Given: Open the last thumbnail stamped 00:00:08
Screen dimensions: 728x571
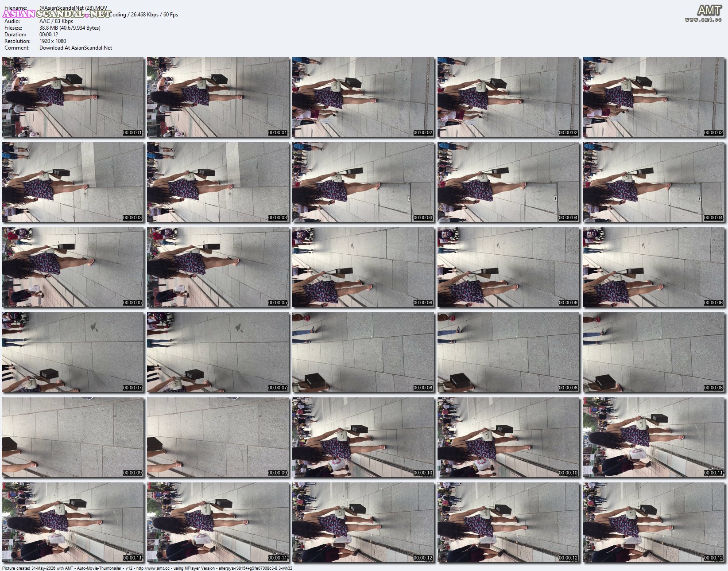Looking at the screenshot, I should click(654, 352).
